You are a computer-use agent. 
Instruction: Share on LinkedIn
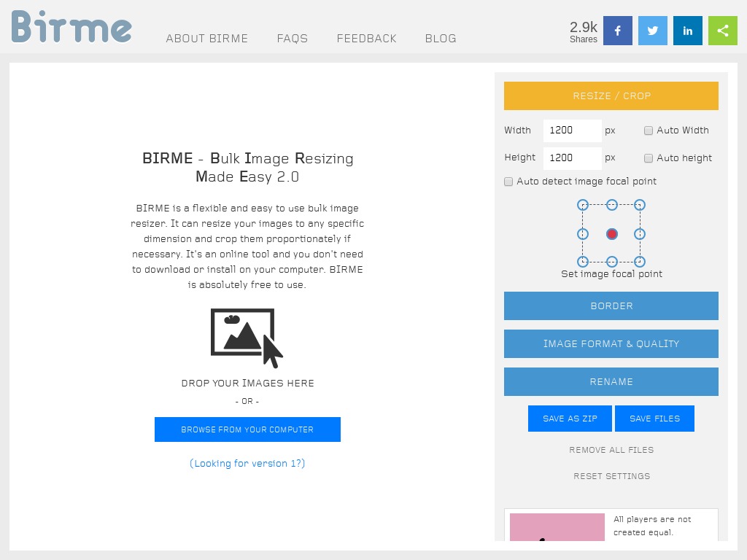tap(687, 31)
